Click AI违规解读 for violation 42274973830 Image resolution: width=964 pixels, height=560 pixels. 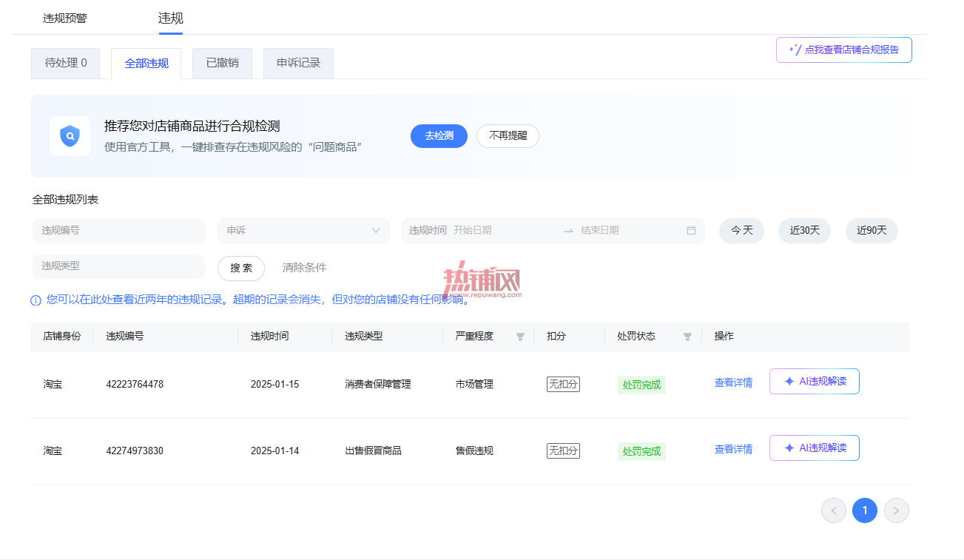point(815,448)
